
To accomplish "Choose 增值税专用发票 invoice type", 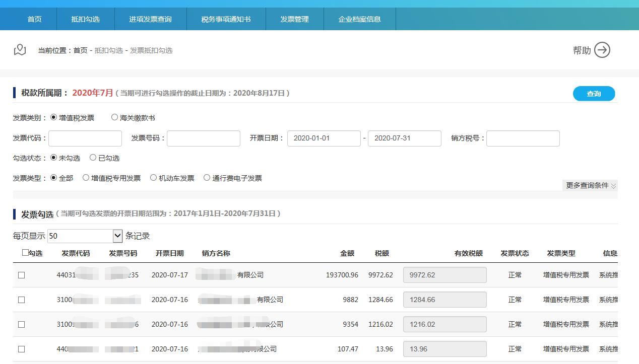I will point(86,177).
